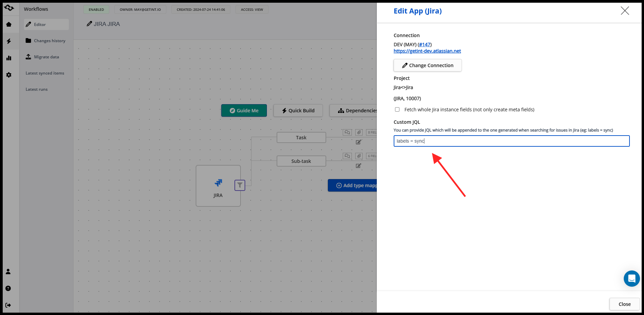Click the logout icon at bottom left

tap(8, 305)
